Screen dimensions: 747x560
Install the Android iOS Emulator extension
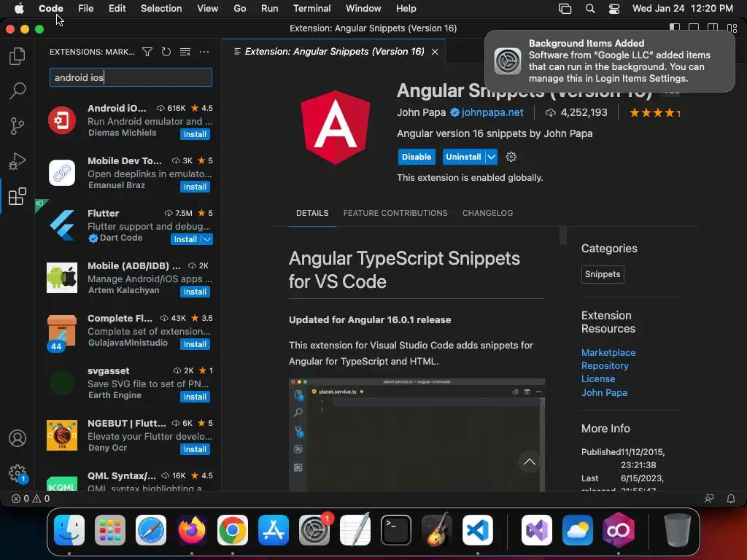coord(195,134)
